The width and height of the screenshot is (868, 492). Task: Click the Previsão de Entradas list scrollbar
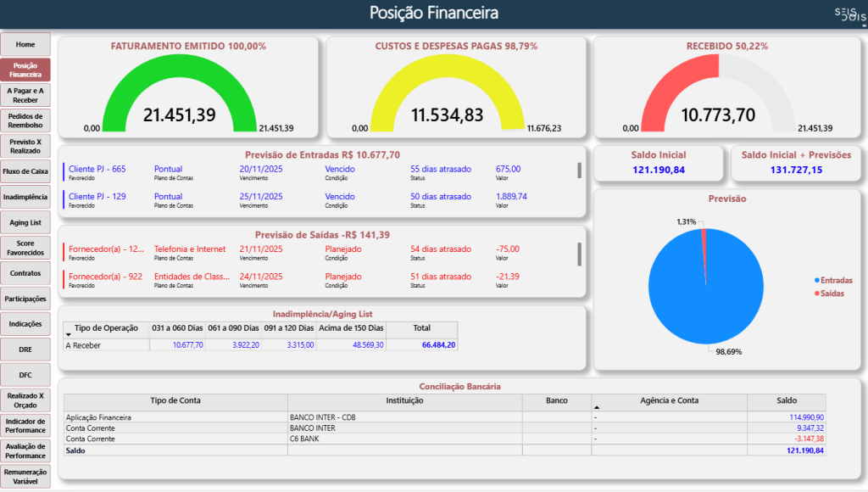click(580, 171)
